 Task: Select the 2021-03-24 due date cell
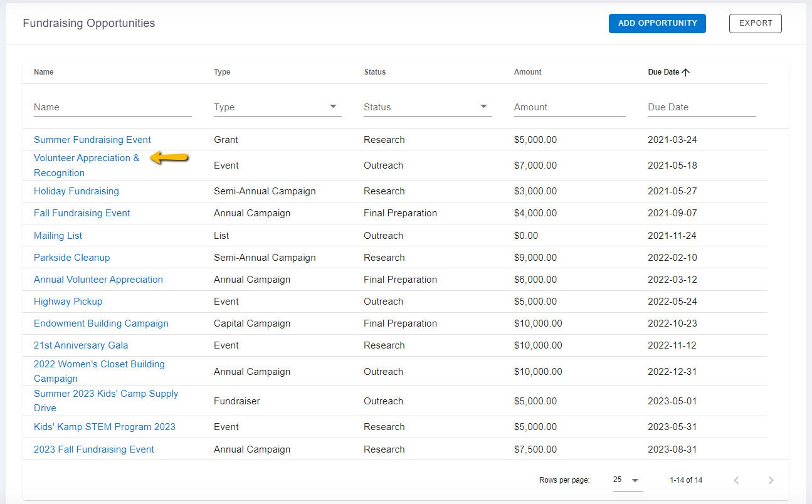point(672,140)
